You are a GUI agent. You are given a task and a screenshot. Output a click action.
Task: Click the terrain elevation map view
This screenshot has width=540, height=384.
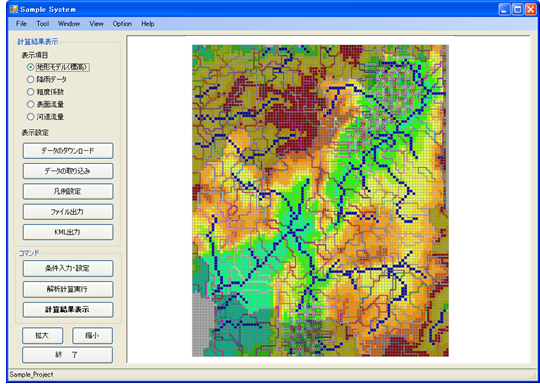(320, 200)
